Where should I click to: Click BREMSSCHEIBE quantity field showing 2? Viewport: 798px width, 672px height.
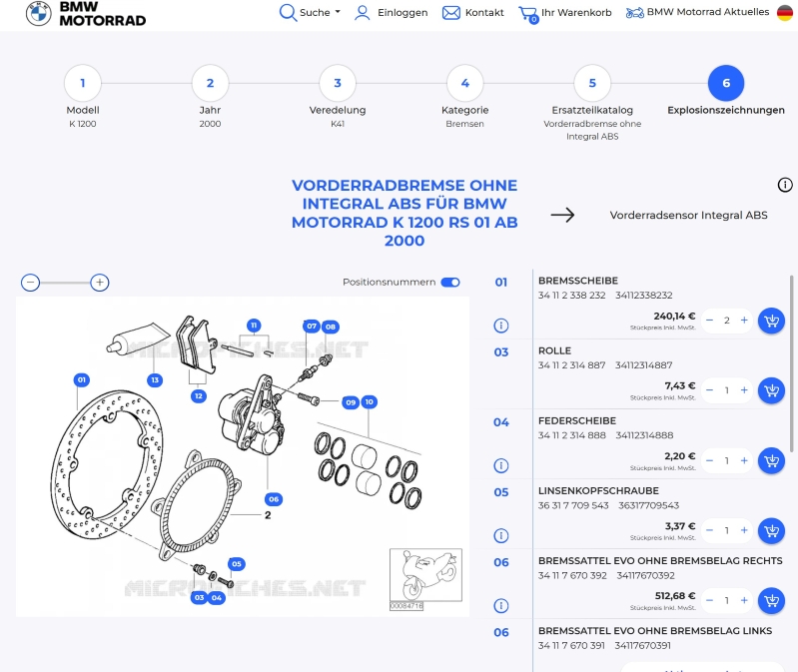click(727, 321)
